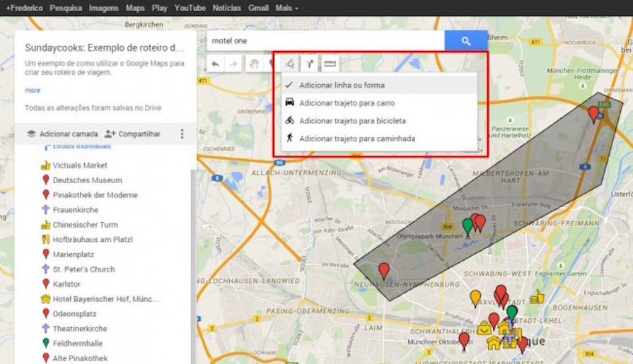Click cross icon next to Theatinerkirche

(45, 329)
